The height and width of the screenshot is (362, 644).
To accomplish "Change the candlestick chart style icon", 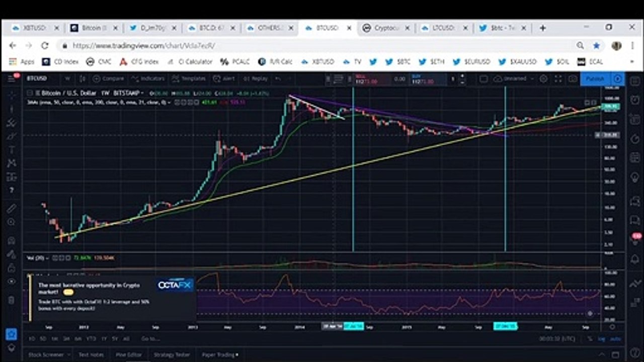I will pos(83,78).
